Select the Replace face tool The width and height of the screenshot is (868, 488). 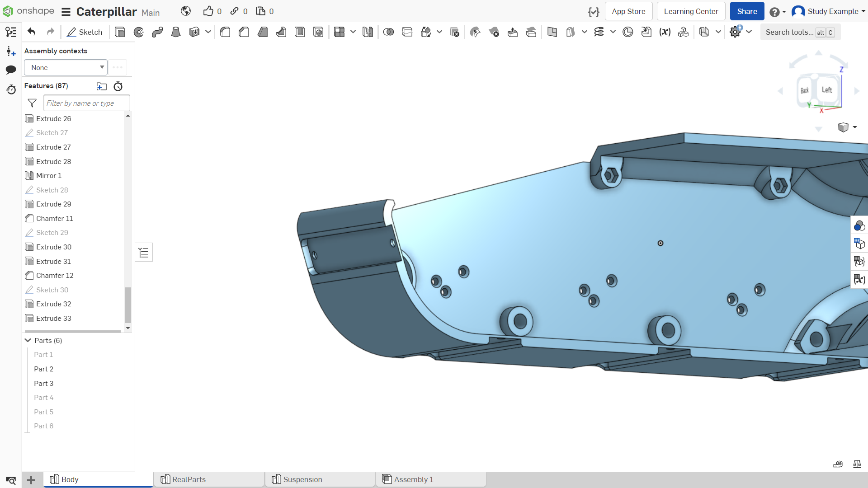point(531,32)
